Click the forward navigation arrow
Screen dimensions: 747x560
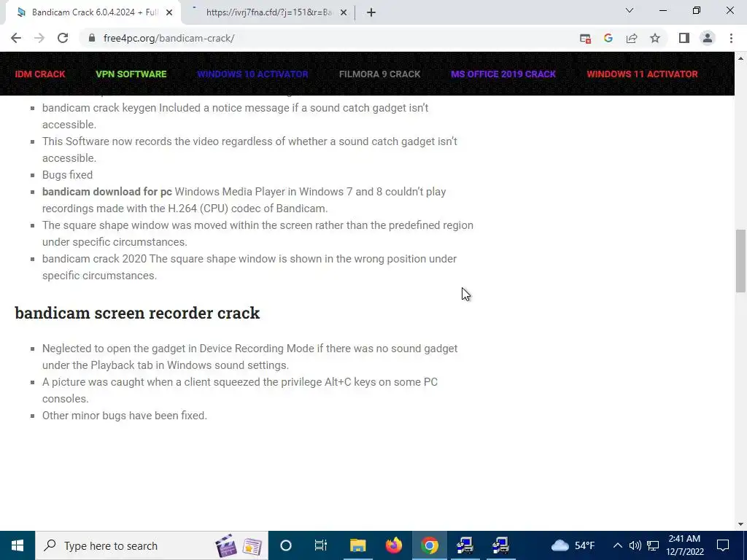pyautogui.click(x=39, y=38)
